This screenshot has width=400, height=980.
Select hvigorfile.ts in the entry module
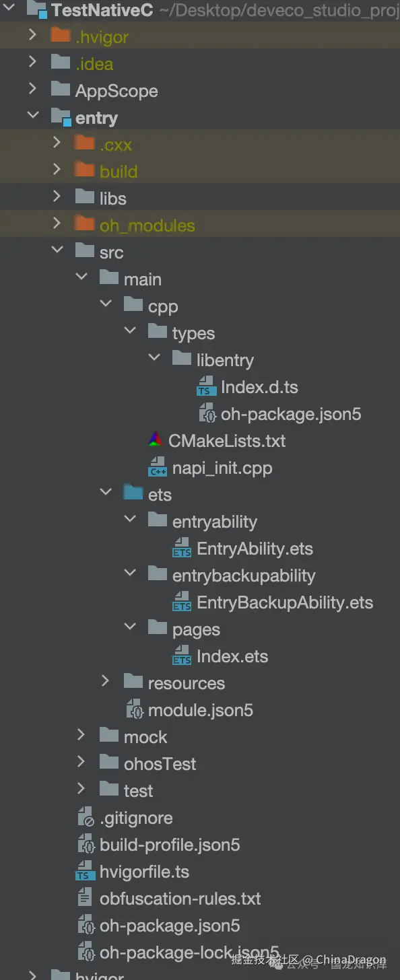(x=144, y=872)
